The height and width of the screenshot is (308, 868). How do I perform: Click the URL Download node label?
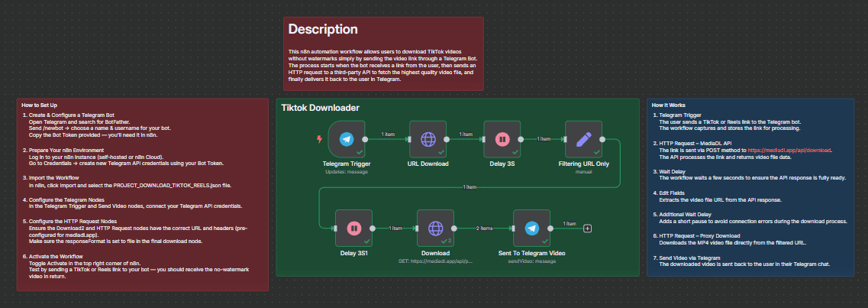(428, 164)
